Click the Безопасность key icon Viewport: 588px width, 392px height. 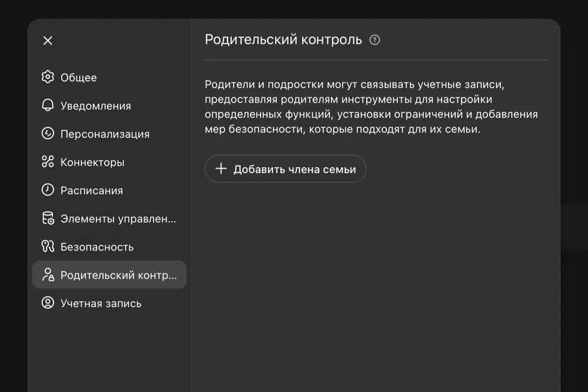tap(48, 247)
